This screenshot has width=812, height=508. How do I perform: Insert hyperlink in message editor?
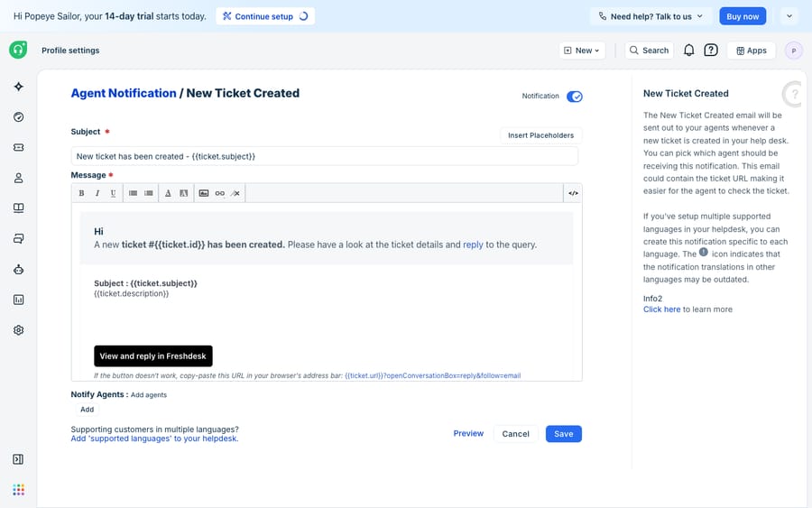[x=219, y=193]
